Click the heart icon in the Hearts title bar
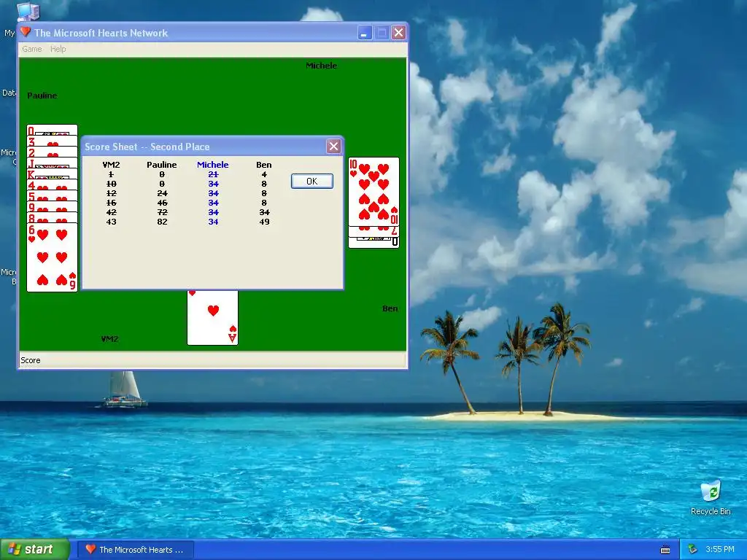Screen dimensions: 747x560 [x=26, y=32]
